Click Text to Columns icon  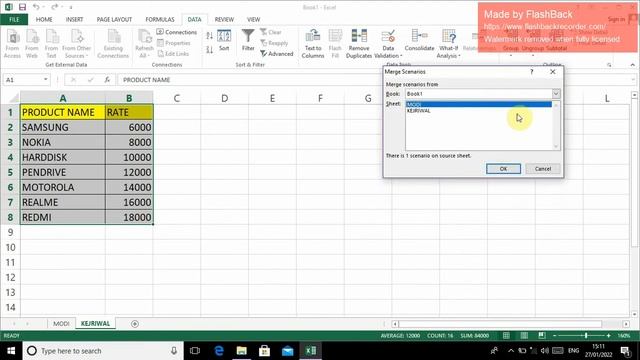click(x=313, y=44)
